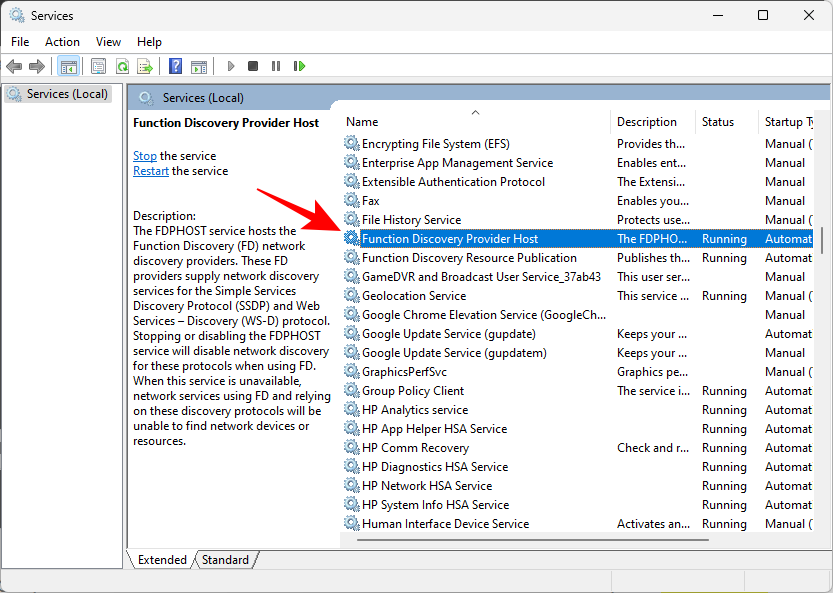Stop Service using the square icon
The height and width of the screenshot is (593, 833).
(253, 66)
